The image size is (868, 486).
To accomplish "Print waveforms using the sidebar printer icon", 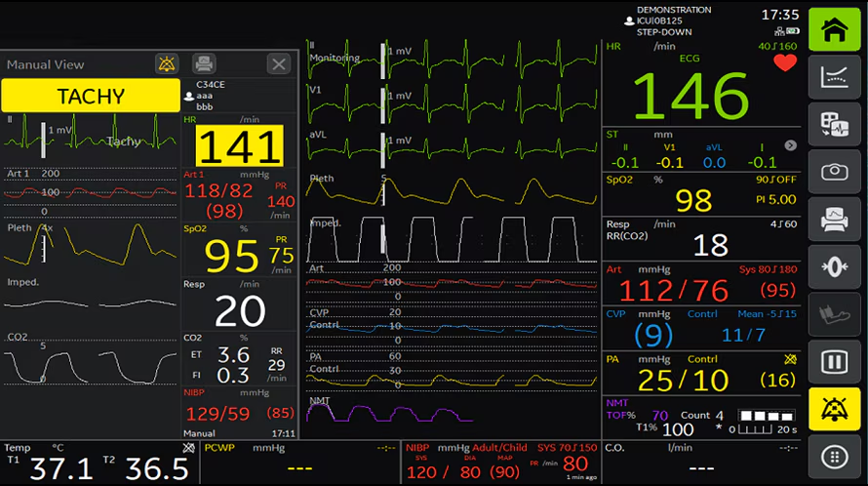I will (x=834, y=220).
